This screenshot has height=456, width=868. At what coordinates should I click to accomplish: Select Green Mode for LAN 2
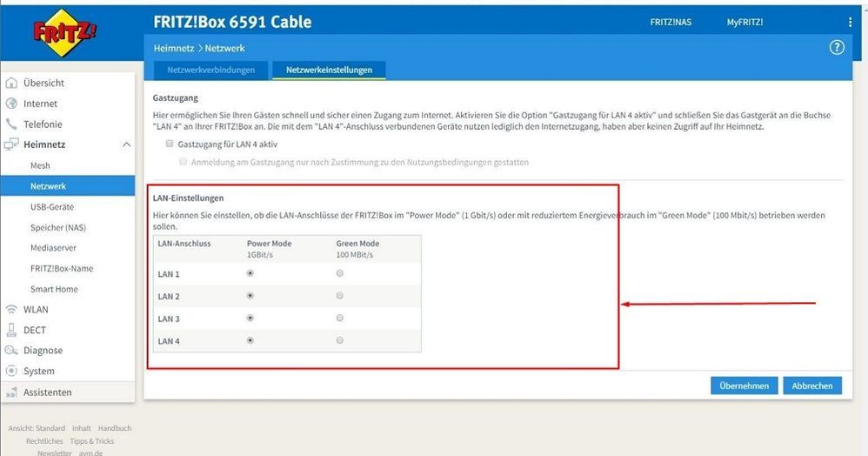(x=339, y=295)
